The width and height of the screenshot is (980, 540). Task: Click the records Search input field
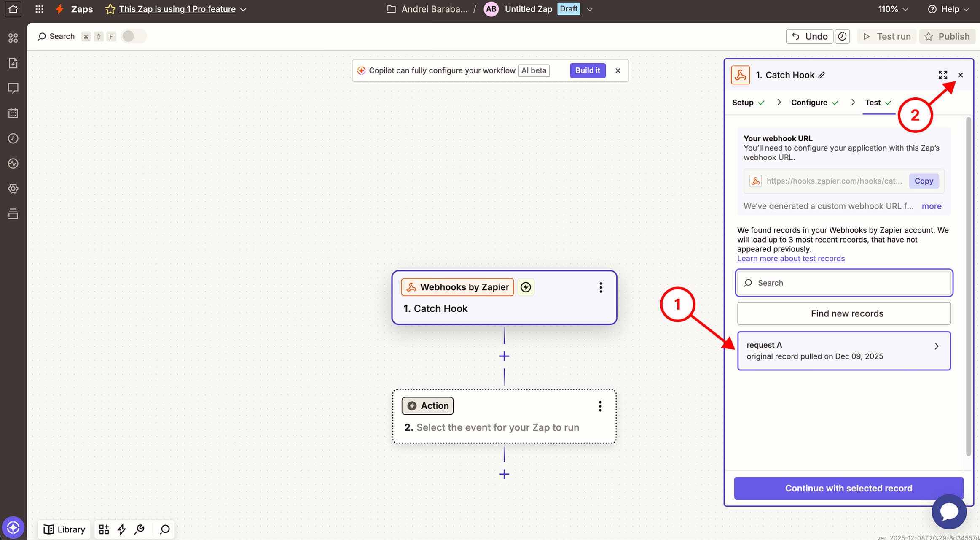pos(844,283)
